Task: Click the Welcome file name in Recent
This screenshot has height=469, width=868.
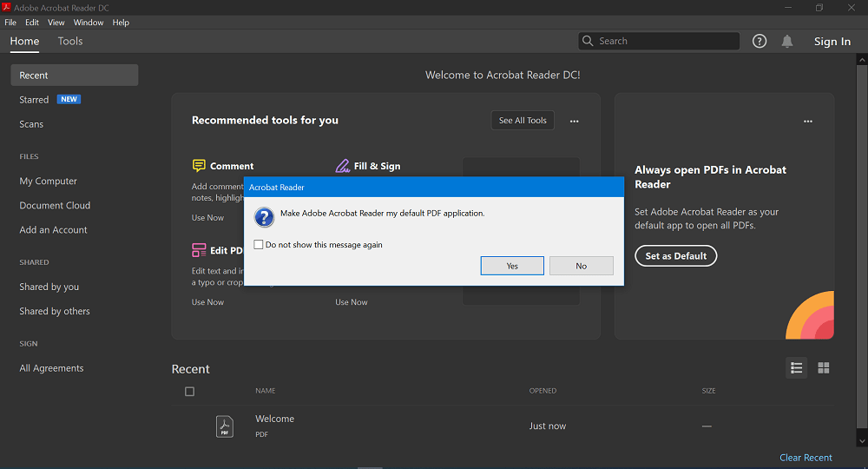Action: point(274,419)
